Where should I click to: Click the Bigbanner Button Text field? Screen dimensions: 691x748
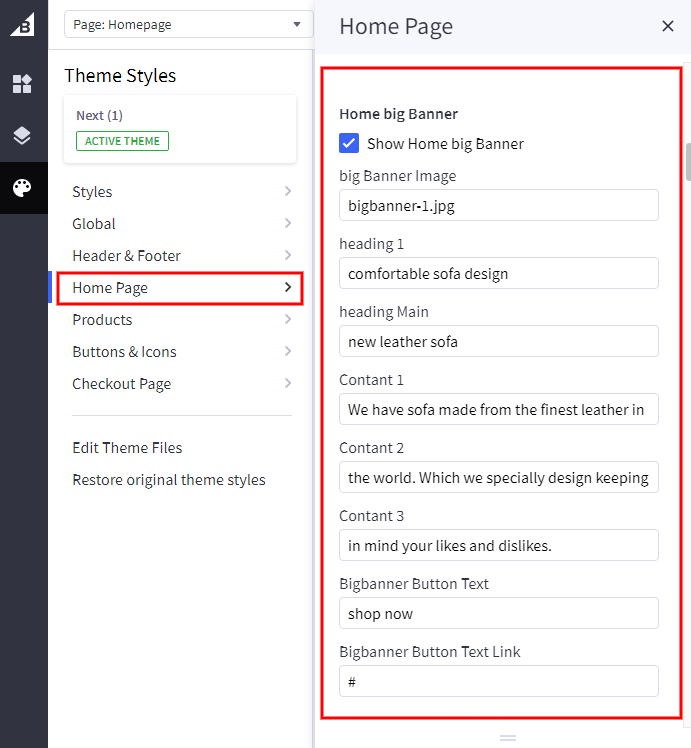click(498, 613)
